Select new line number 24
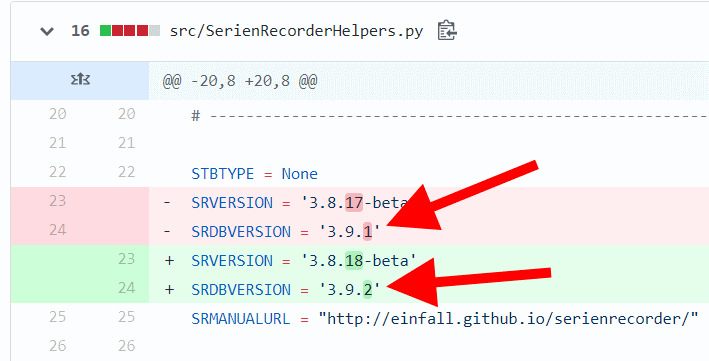 click(x=127, y=288)
